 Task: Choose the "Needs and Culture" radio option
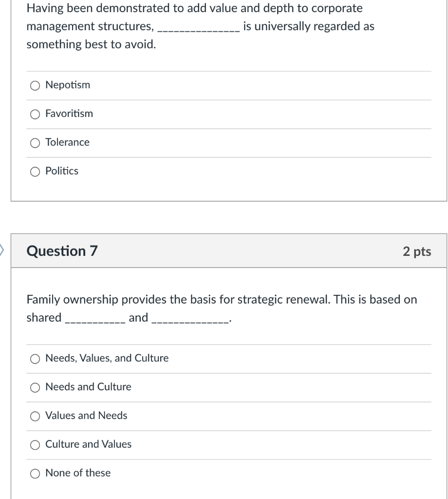click(x=35, y=387)
